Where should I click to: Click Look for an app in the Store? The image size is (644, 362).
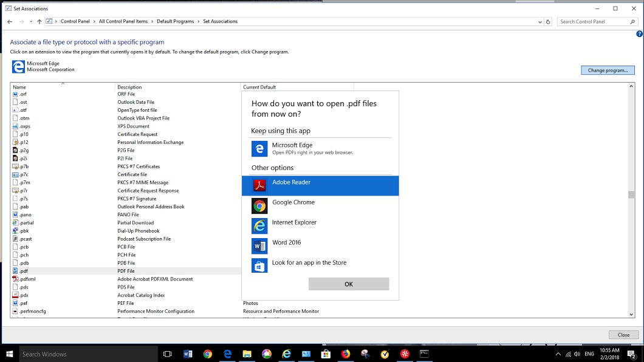(x=320, y=266)
